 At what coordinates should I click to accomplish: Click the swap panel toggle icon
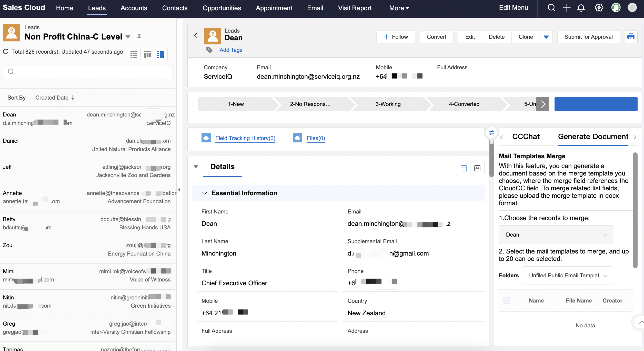491,133
